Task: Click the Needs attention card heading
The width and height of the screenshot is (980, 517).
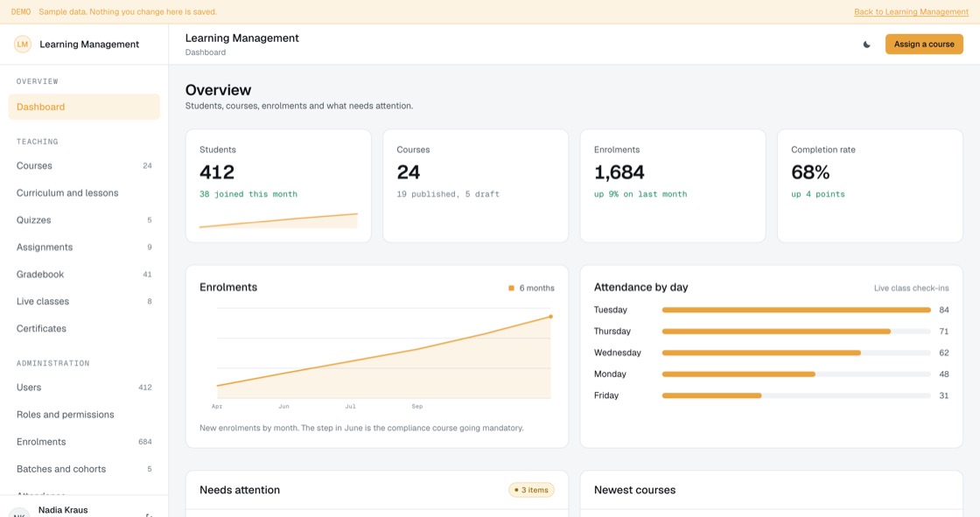Action: [240, 490]
